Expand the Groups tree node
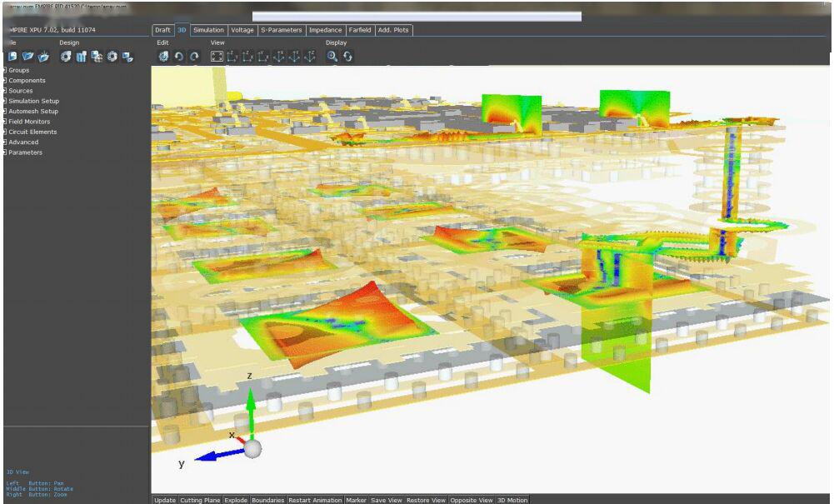Viewport: 834px width, 504px height. click(4, 70)
